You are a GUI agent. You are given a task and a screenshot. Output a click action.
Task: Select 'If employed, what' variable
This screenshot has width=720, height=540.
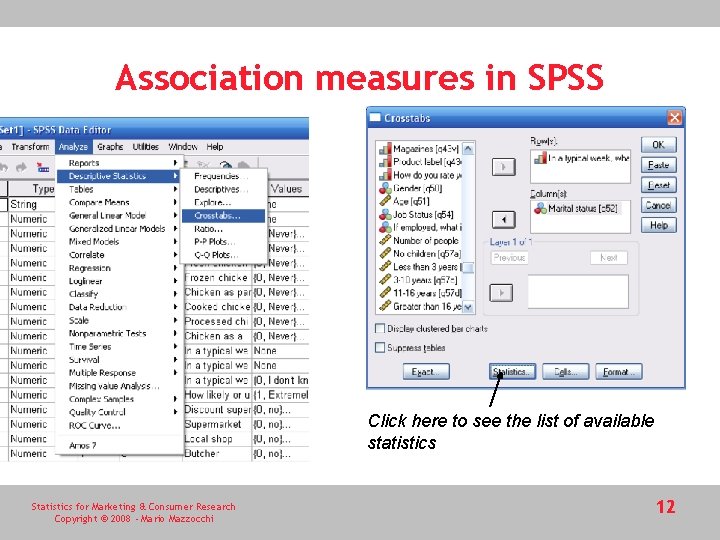point(419,227)
